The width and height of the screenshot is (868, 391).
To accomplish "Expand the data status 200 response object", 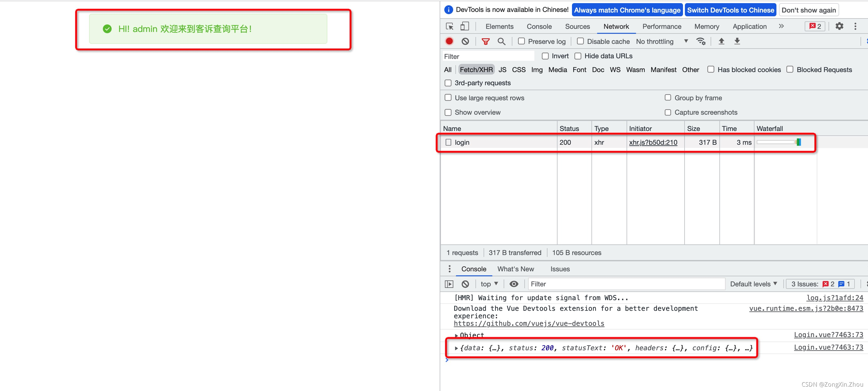I will coord(456,348).
